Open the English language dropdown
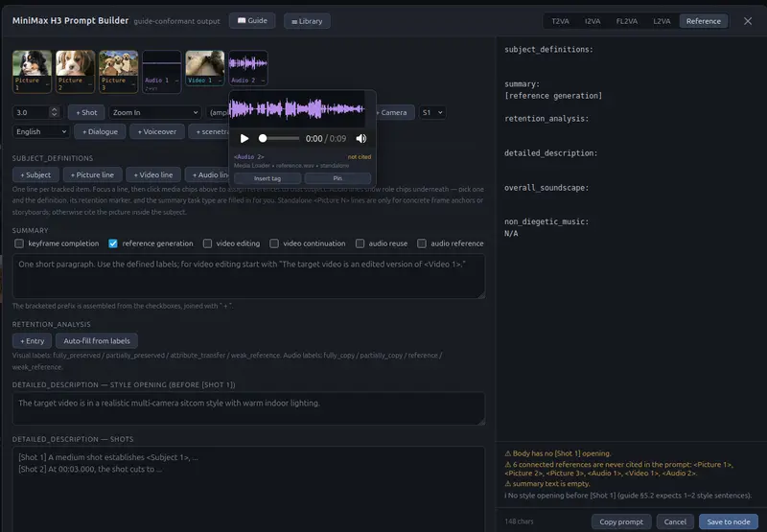The width and height of the screenshot is (767, 532). point(40,131)
